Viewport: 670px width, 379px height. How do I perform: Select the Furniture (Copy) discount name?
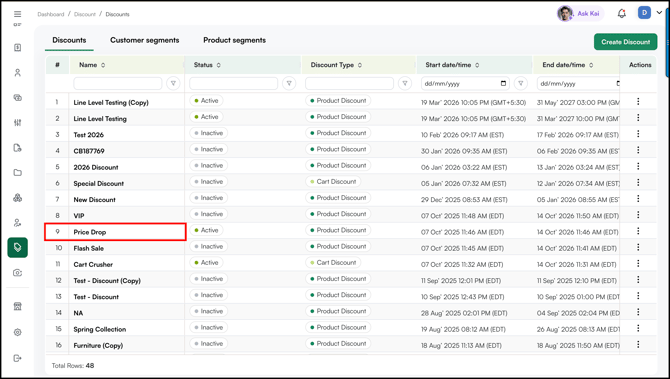(x=98, y=346)
